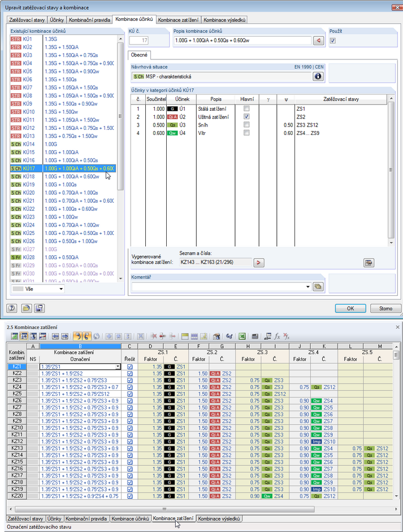Click green pencil table icon in toolbar
This screenshot has height=532, width=403.
[x=15, y=336]
